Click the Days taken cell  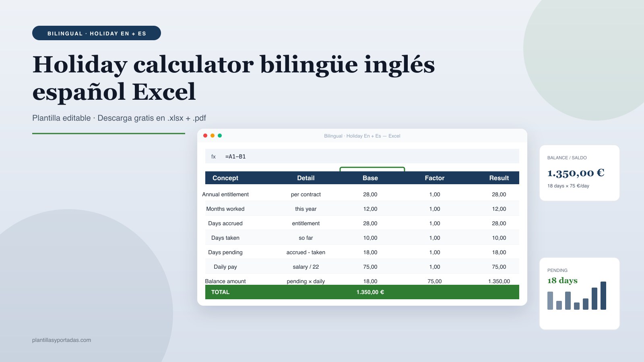click(225, 238)
